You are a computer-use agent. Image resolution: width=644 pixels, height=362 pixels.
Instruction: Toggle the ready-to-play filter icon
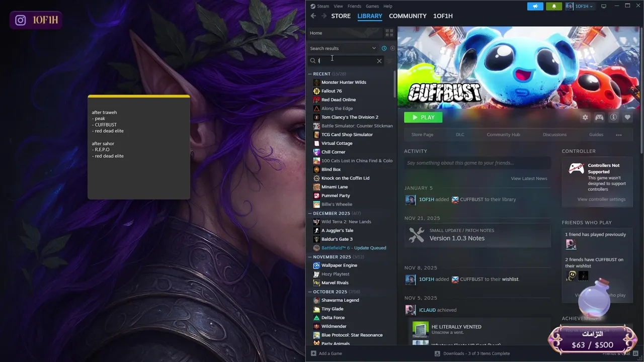[392, 48]
